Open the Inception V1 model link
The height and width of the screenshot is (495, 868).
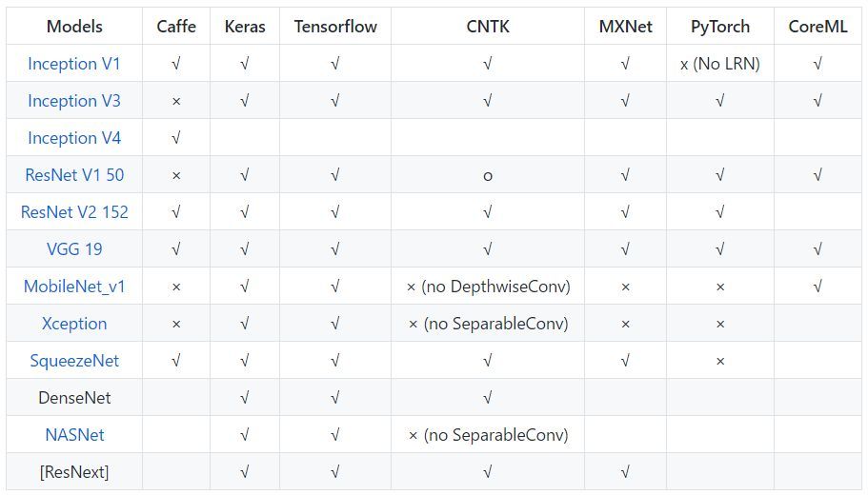click(74, 64)
